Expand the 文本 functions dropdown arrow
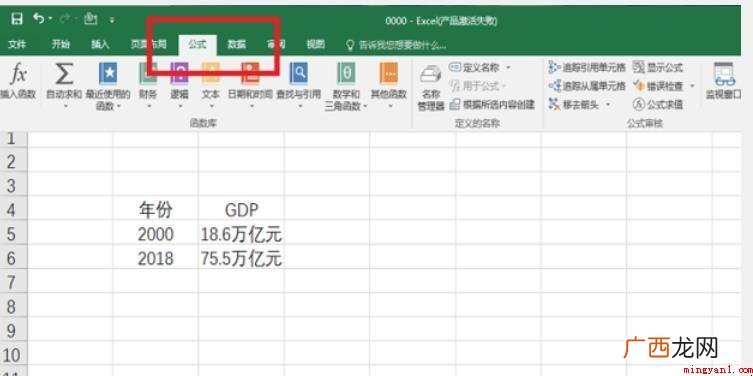The height and width of the screenshot is (376, 753). [211, 106]
